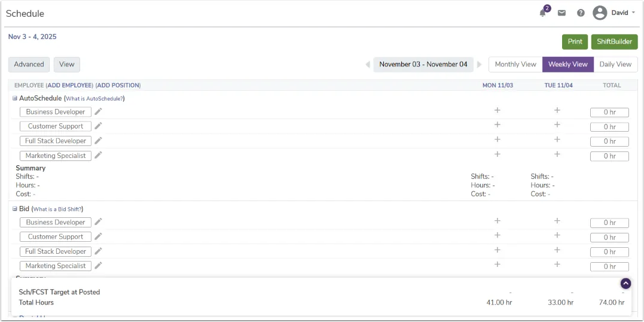Add Tuesday shift for Bid Business Developer
The width and height of the screenshot is (644, 322).
557,221
